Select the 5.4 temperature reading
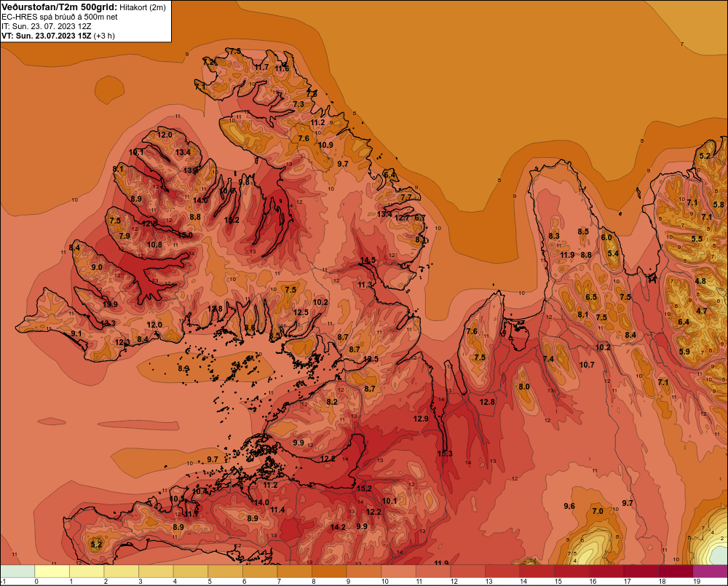Viewport: 728px width, 586px height. [613, 253]
